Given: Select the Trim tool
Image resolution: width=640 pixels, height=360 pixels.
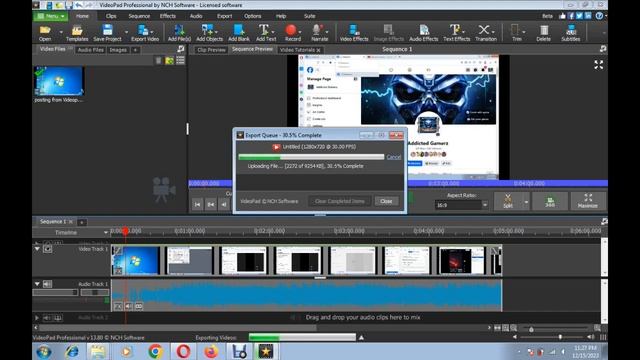Looking at the screenshot, I should point(516,33).
